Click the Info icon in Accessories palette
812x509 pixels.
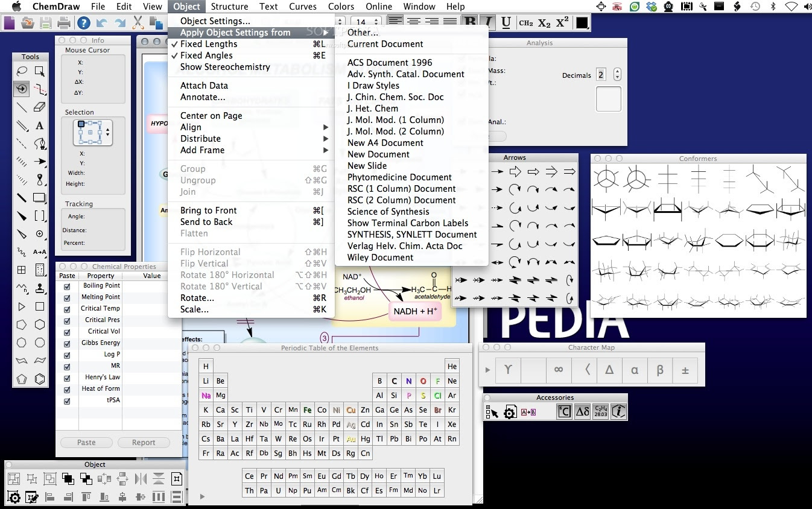click(x=618, y=412)
